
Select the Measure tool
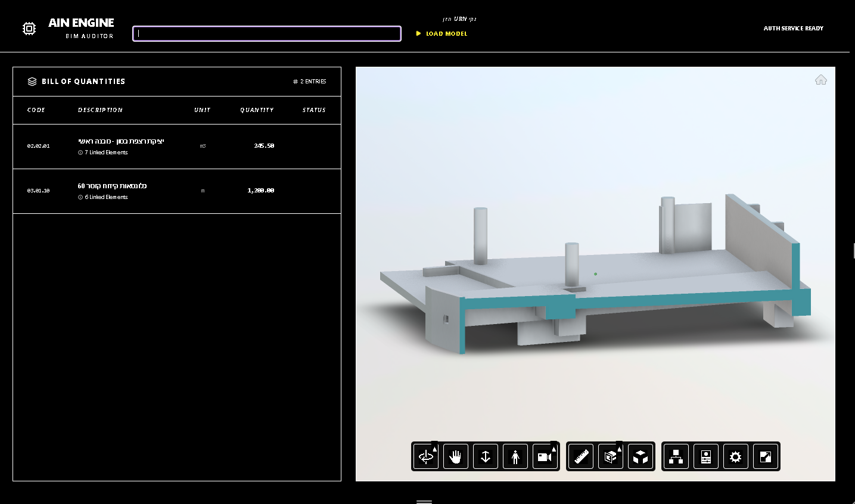click(581, 456)
